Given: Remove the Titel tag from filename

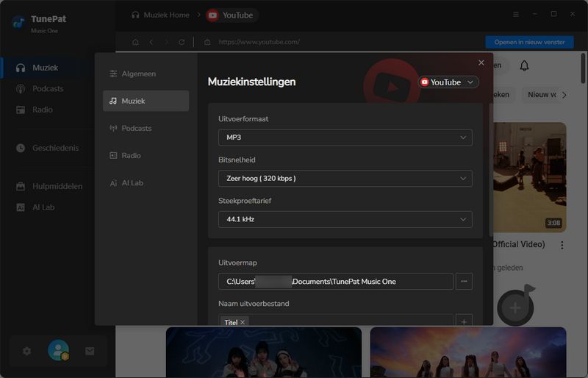Looking at the screenshot, I should tap(243, 322).
